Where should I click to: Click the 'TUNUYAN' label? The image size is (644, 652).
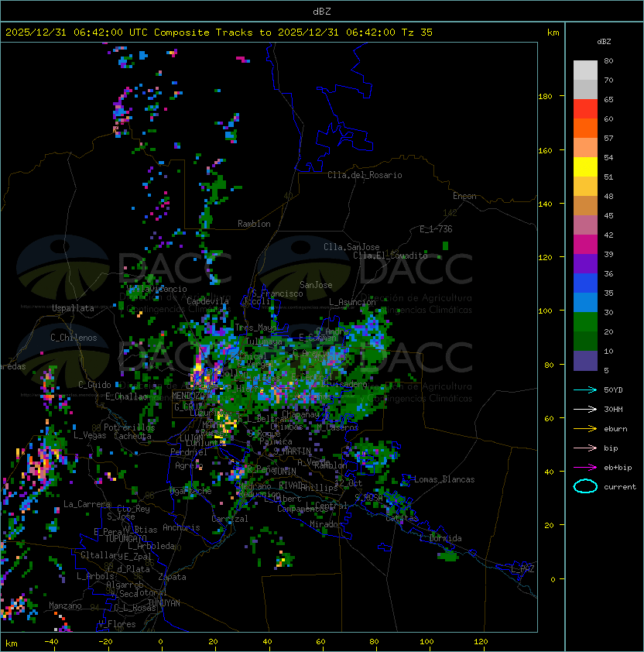click(x=164, y=603)
